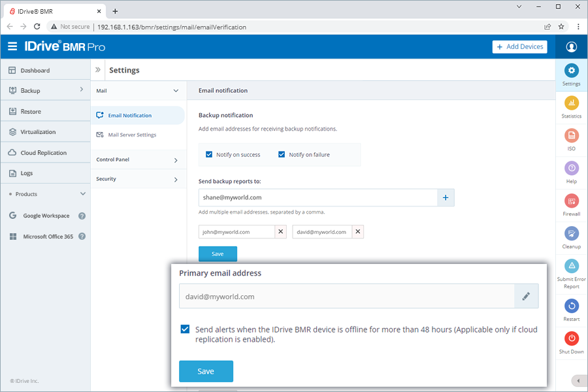The image size is (588, 392).
Task: Bookmark this page with star icon
Action: coord(561,27)
